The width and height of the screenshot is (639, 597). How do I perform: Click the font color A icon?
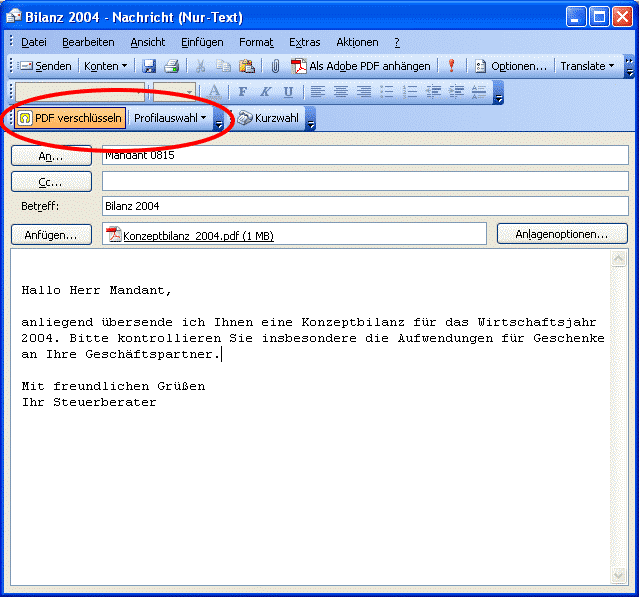pyautogui.click(x=214, y=92)
